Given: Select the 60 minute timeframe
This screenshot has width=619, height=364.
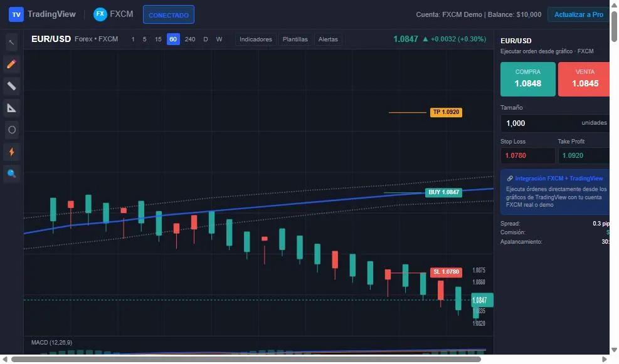Looking at the screenshot, I should tap(173, 39).
